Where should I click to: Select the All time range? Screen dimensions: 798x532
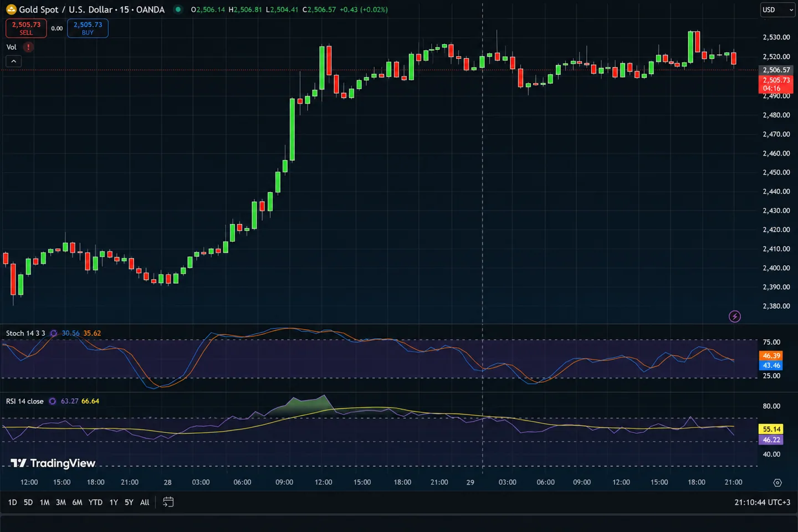click(145, 502)
